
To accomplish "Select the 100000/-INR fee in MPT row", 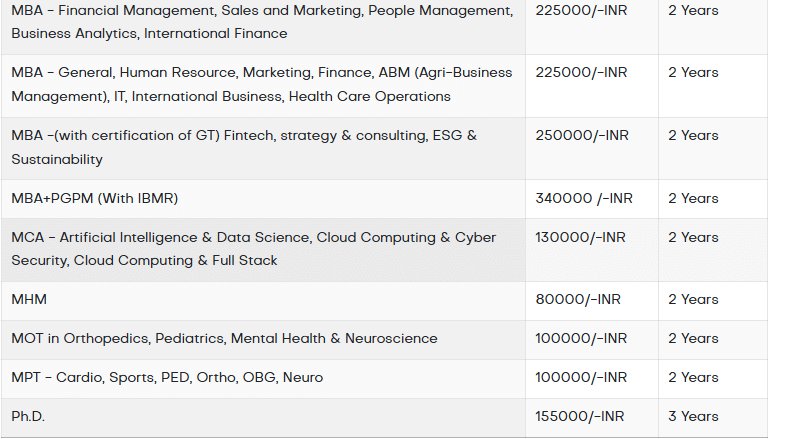I will tap(581, 377).
